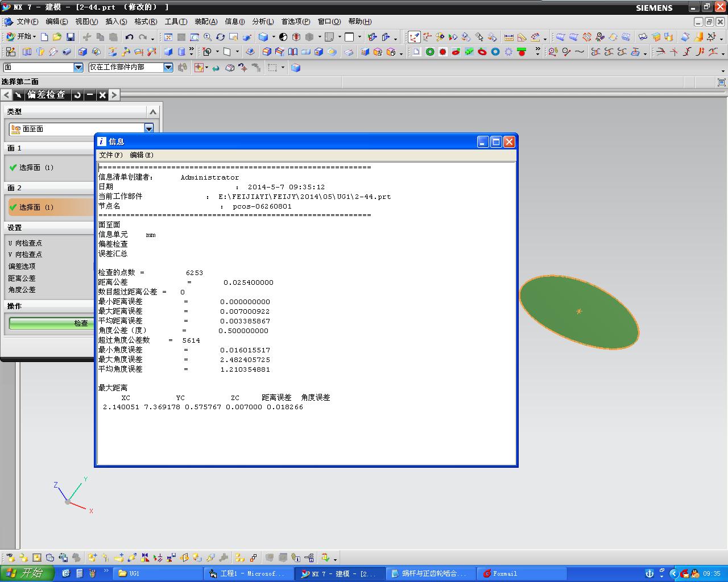Click the shaded rendering style cube icon
Viewport: 728px width, 582px height.
[263, 37]
